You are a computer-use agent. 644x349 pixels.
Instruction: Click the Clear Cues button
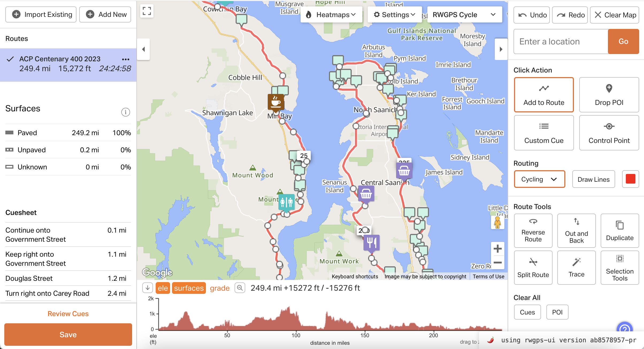pos(528,312)
